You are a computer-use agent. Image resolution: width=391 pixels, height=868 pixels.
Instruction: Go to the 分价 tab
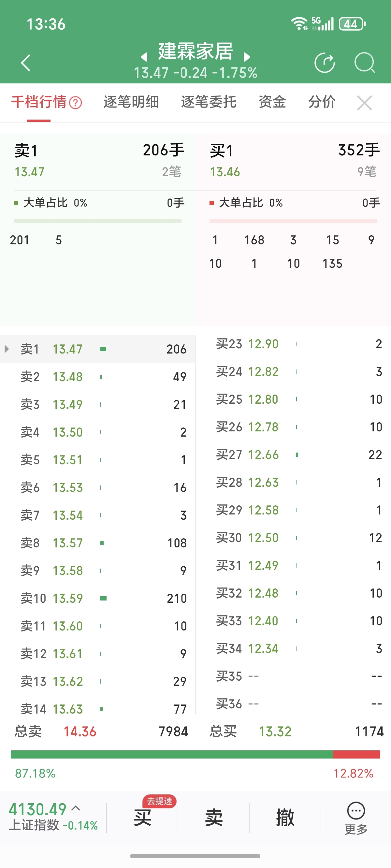tap(322, 102)
